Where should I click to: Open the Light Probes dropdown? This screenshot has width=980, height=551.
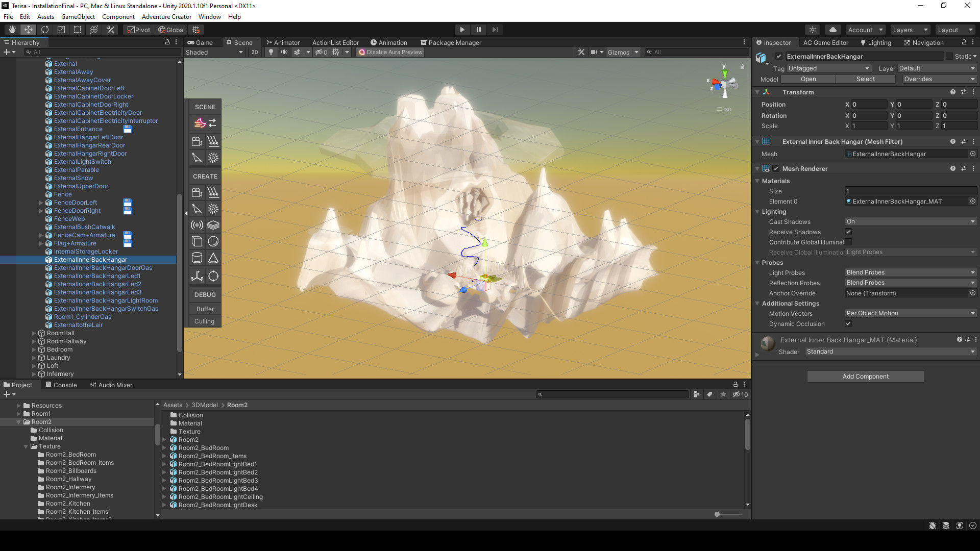911,272
